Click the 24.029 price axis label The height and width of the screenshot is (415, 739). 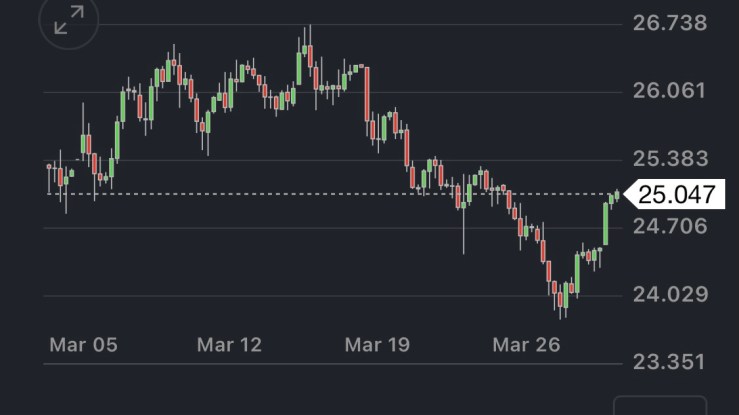[670, 295]
